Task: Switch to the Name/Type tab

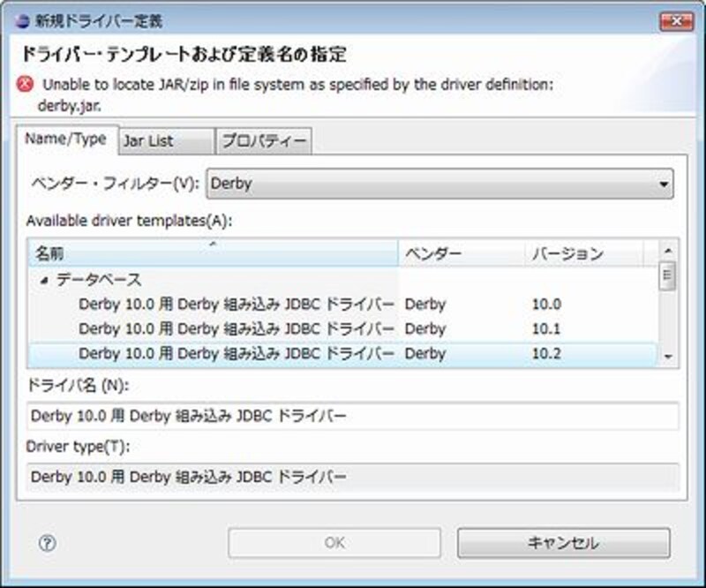Action: tap(67, 139)
